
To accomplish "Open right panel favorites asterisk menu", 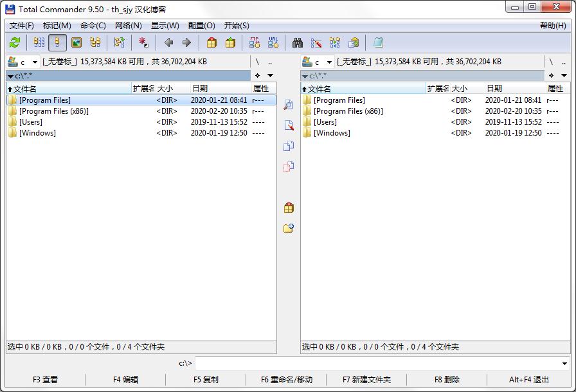I will pos(551,76).
